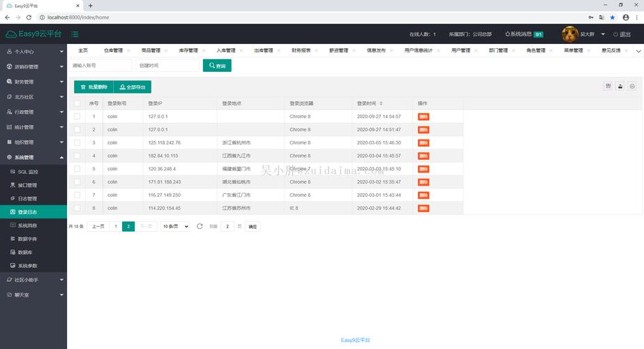Viewport: 644px width, 349px height.
Task: Click browser bookmark star icon
Action: (613, 17)
